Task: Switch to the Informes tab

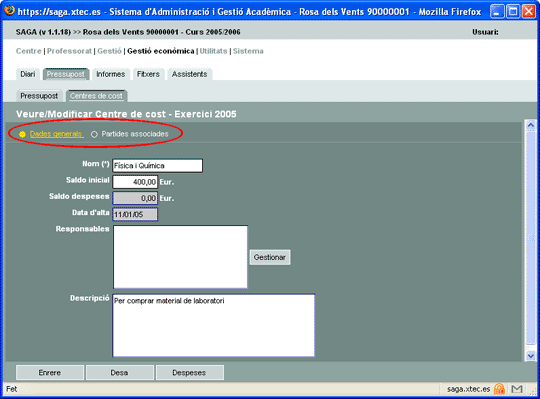Action: point(111,74)
